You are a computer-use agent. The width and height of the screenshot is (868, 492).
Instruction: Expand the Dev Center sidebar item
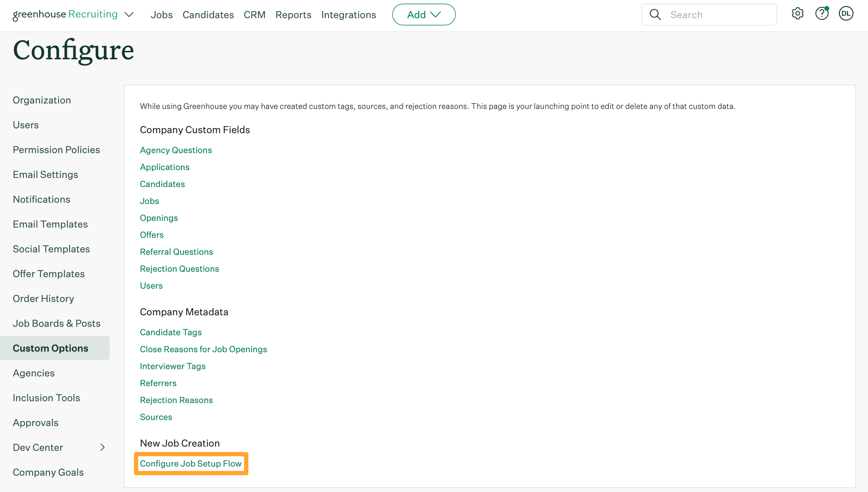tap(103, 447)
